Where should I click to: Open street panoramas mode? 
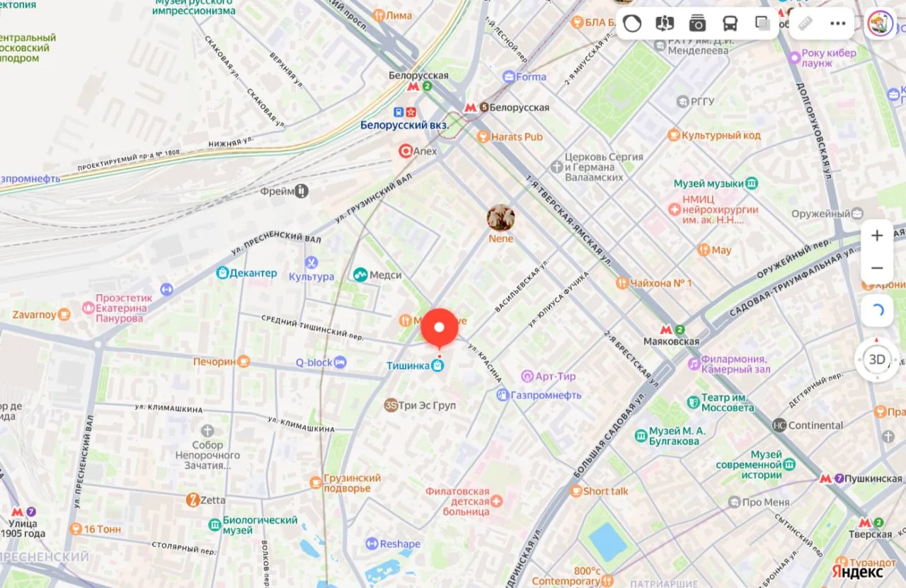click(665, 23)
